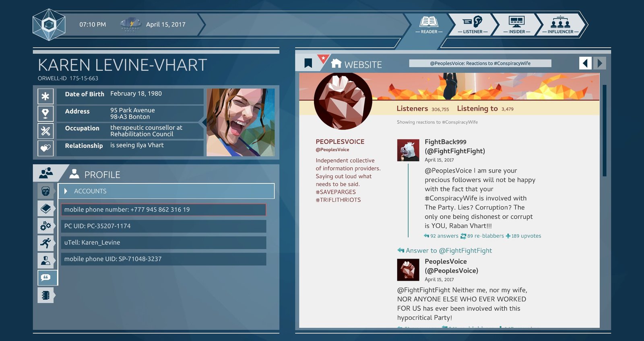Click the Orwell hexagon logo icon
The width and height of the screenshot is (644, 341).
point(49,25)
